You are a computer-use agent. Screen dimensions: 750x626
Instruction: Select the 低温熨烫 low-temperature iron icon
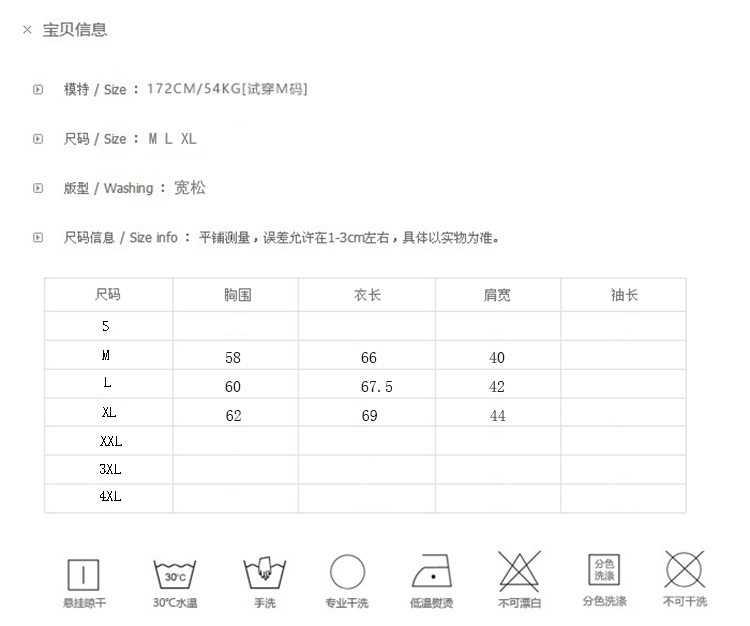pos(431,571)
